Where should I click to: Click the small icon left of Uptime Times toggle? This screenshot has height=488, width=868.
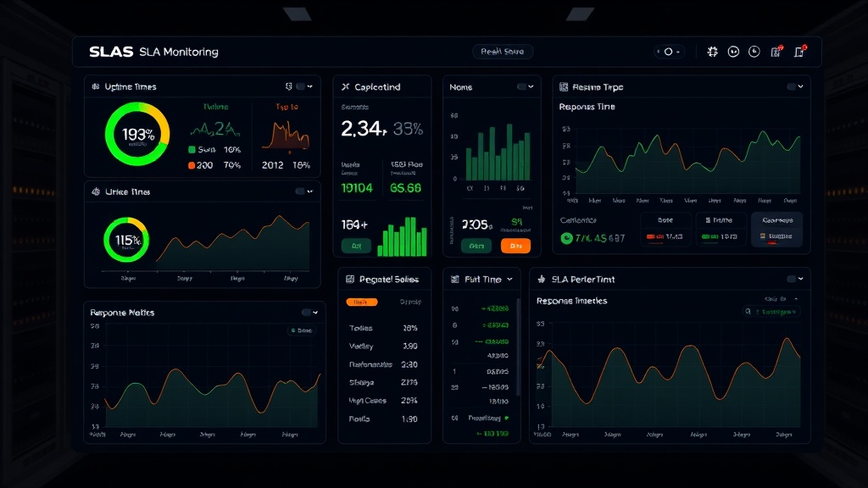click(x=288, y=86)
